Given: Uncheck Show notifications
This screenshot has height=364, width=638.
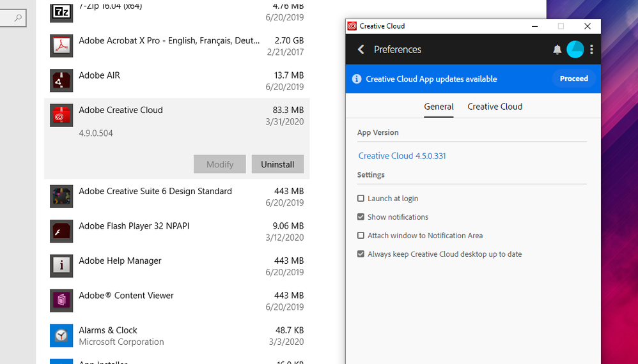Looking at the screenshot, I should point(361,217).
